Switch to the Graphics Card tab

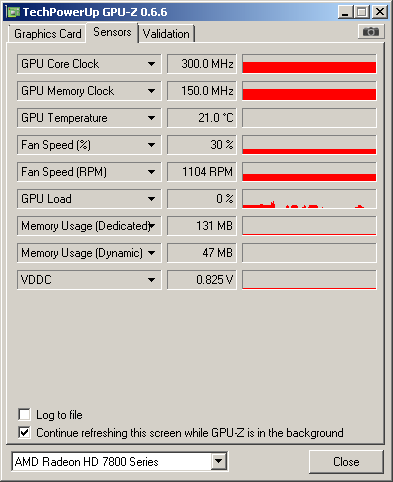coord(48,34)
